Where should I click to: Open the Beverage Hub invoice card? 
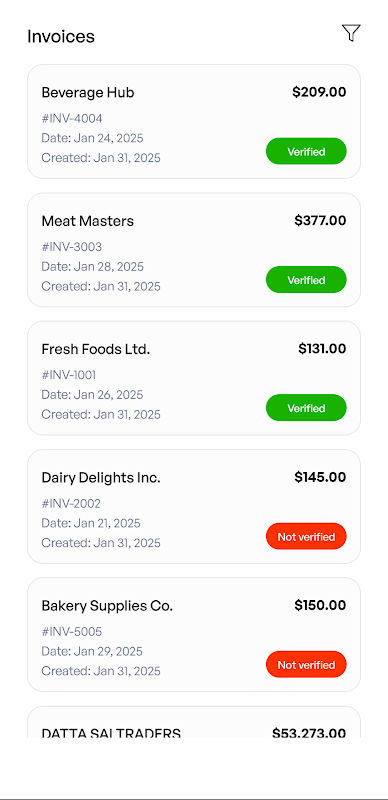point(194,121)
